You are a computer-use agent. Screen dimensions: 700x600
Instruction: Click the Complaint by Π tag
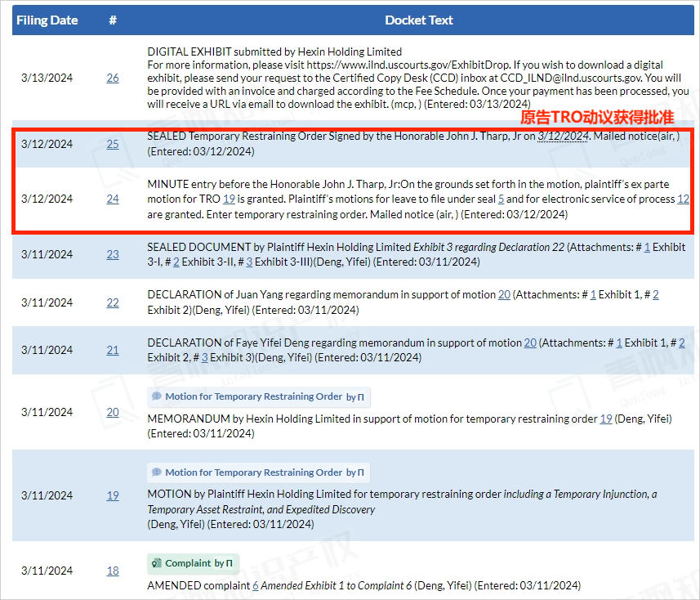(193, 564)
